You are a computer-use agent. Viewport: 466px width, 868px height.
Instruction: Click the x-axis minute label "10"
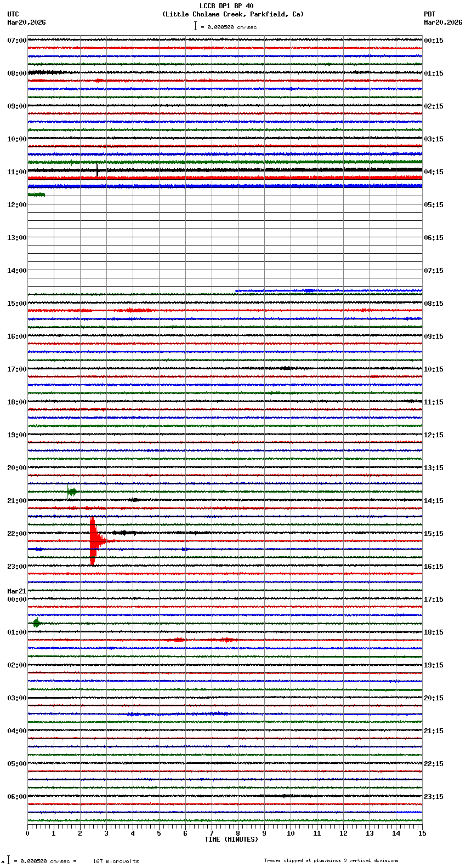(291, 833)
